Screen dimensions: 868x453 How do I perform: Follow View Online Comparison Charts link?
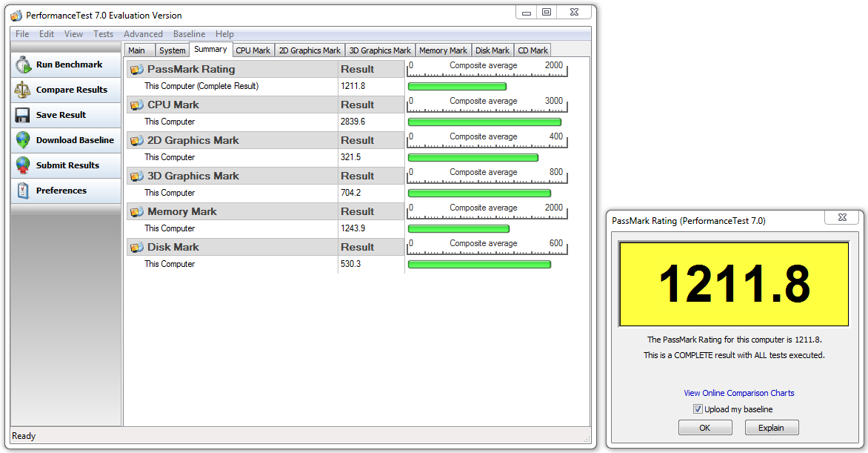[x=738, y=392]
